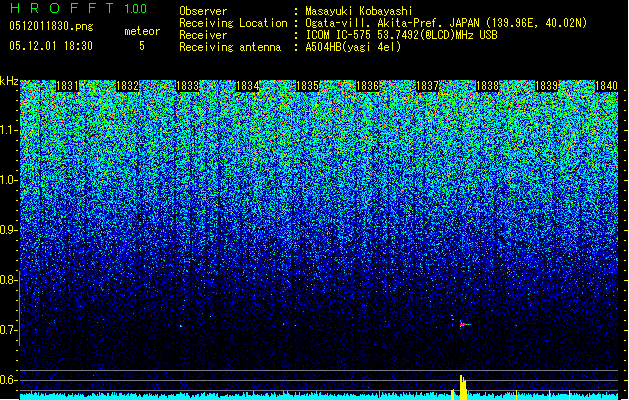The height and width of the screenshot is (400, 629).
Task: Click the 1834 time marker
Action: coord(248,86)
